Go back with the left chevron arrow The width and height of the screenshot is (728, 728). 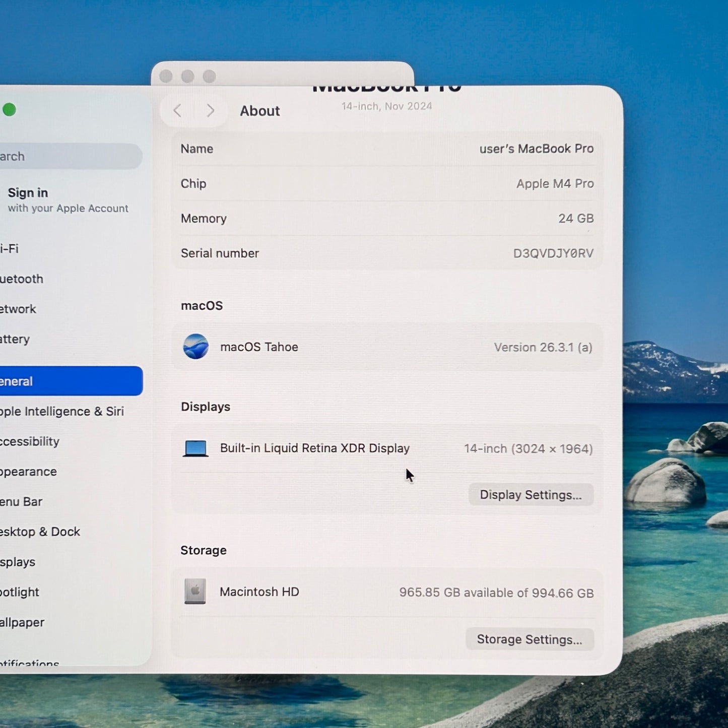coord(177,110)
